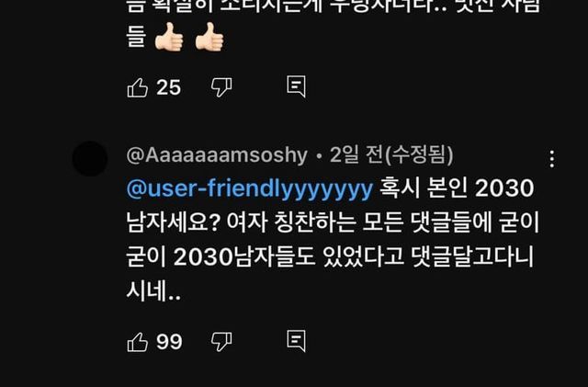Open the @Aaaaaaamsoshy username link
This screenshot has width=588, height=387.
217,155
